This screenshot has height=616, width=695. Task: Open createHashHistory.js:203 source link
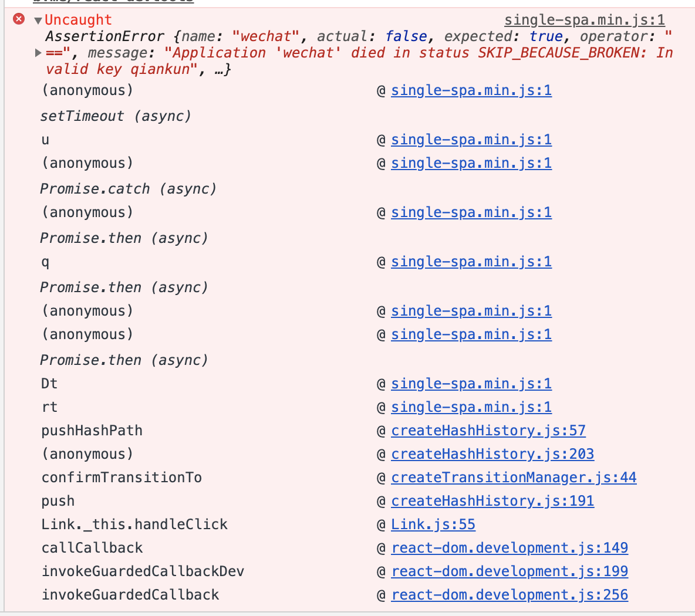click(492, 453)
